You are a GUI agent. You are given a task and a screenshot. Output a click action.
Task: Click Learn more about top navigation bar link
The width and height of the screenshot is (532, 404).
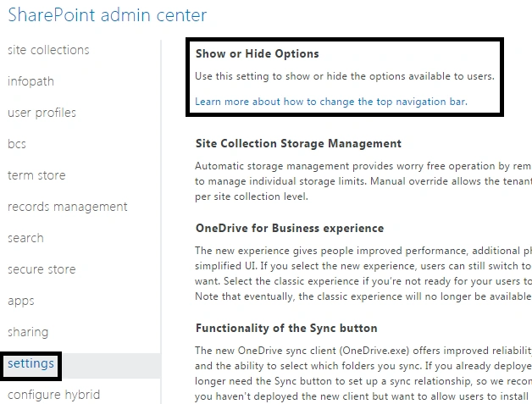tap(331, 102)
